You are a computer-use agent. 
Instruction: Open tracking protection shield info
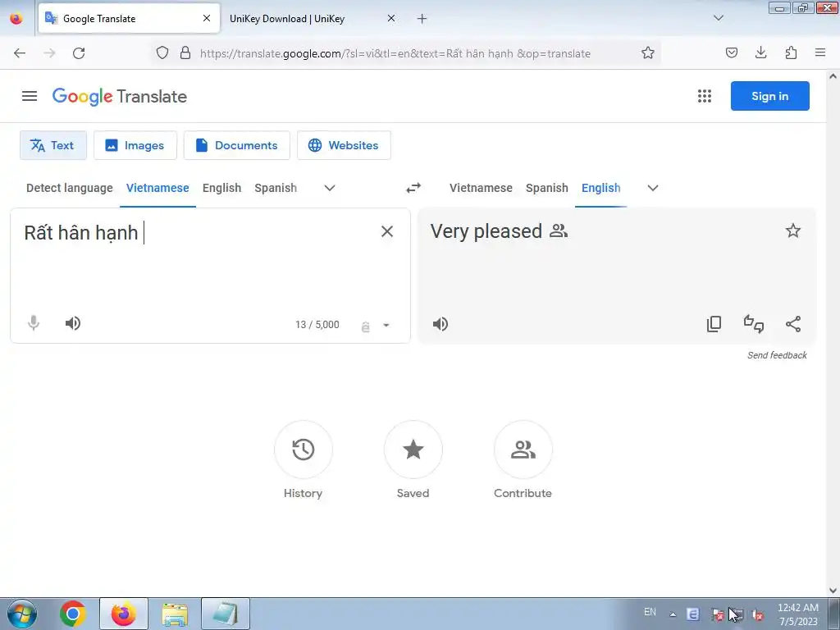pyautogui.click(x=162, y=52)
